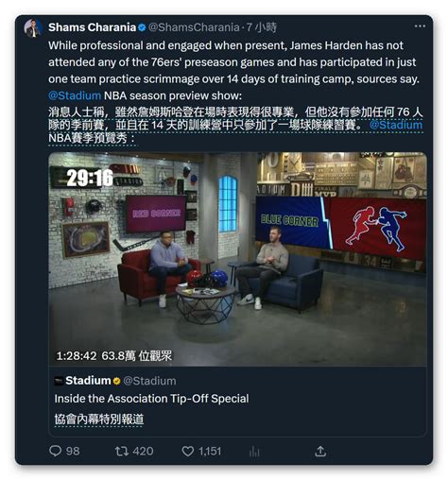Open Shams Charania's profile picture
The height and width of the screenshot is (480, 448).
(33, 28)
